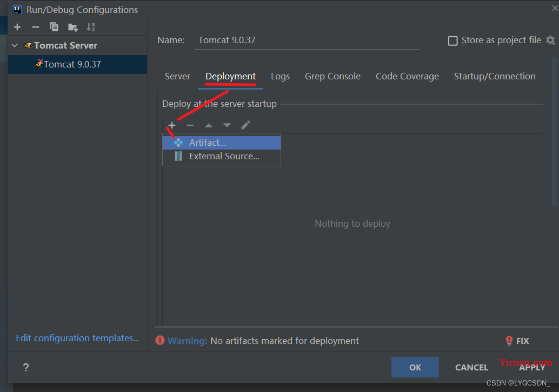The image size is (559, 392).
Task: Open the Startup/Connection tab
Action: point(495,76)
